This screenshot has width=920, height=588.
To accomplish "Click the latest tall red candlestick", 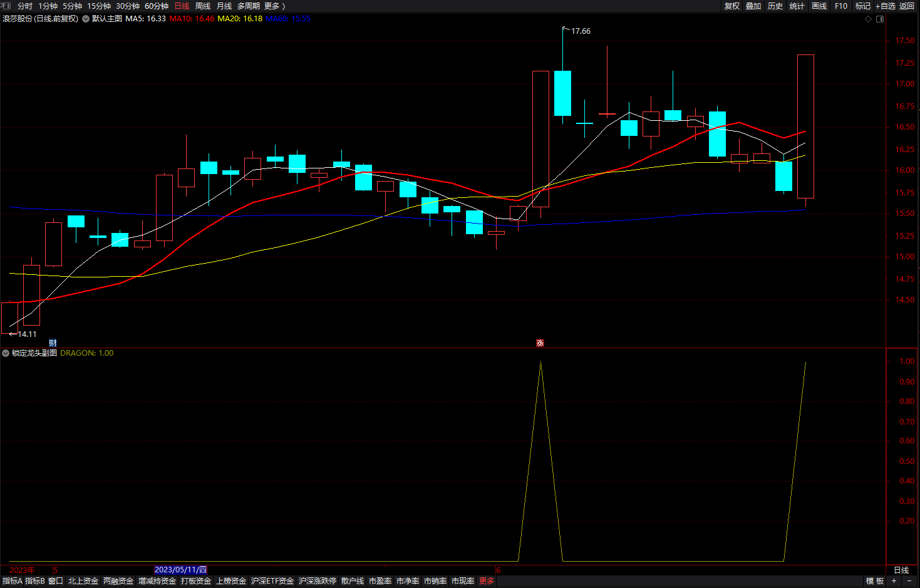I will coord(805,126).
